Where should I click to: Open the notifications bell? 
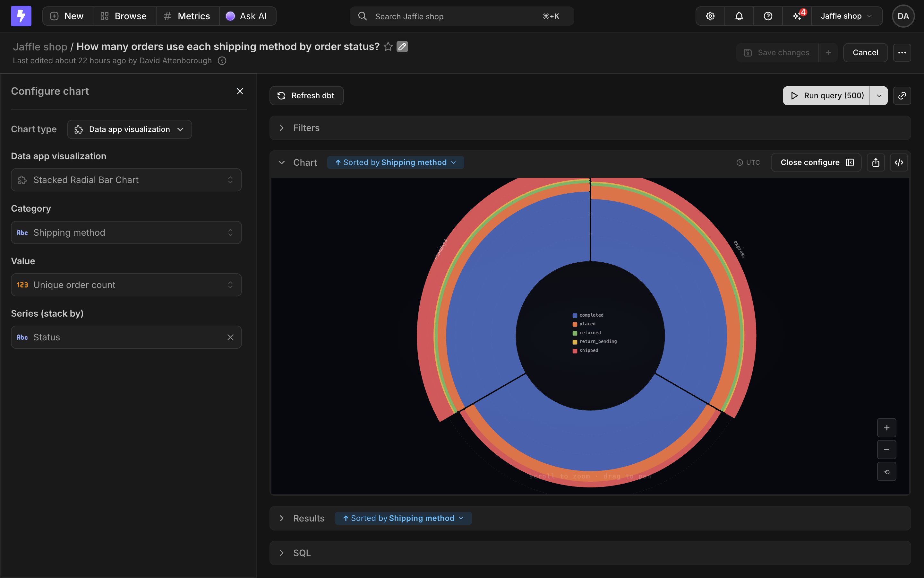coord(739,16)
